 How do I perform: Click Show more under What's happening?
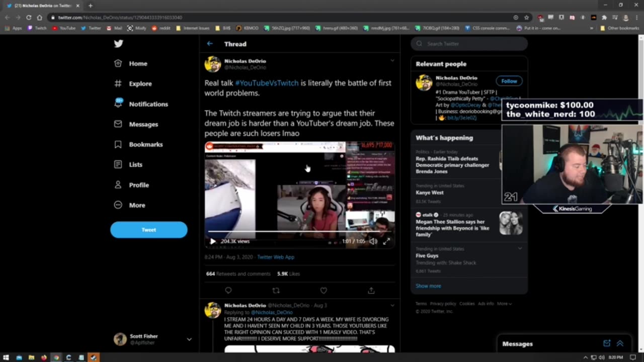(428, 286)
